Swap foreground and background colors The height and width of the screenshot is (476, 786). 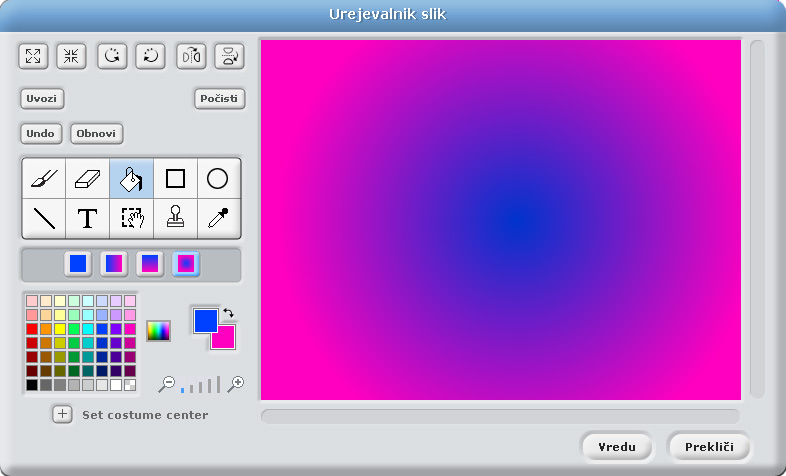tap(228, 313)
